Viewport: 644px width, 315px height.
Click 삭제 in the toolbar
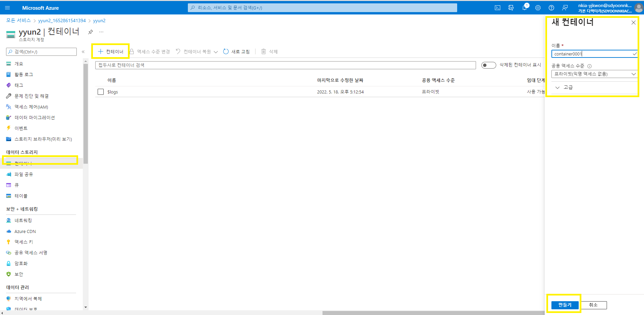(269, 51)
